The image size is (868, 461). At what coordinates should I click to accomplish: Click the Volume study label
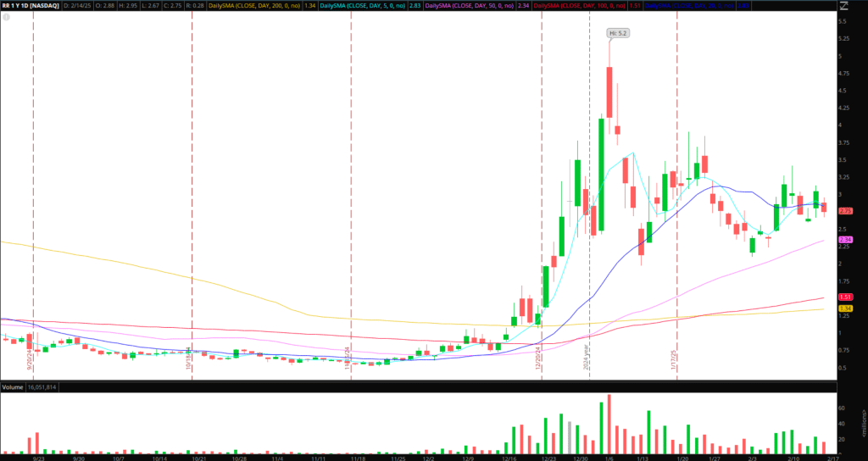click(12, 386)
